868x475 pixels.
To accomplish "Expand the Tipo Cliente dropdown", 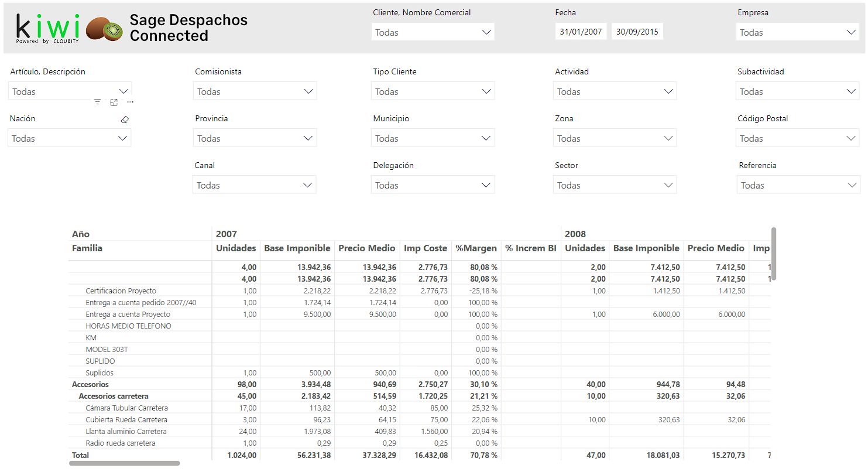I will 433,91.
